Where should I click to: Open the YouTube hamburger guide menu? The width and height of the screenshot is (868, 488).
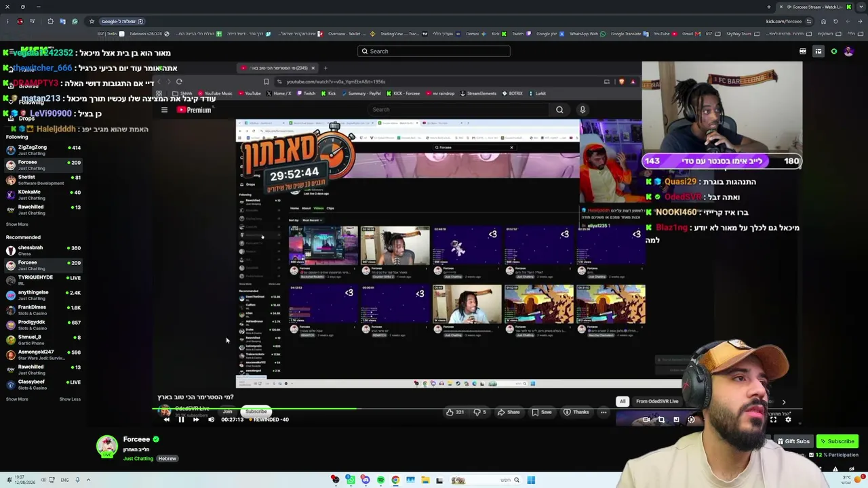(x=164, y=110)
